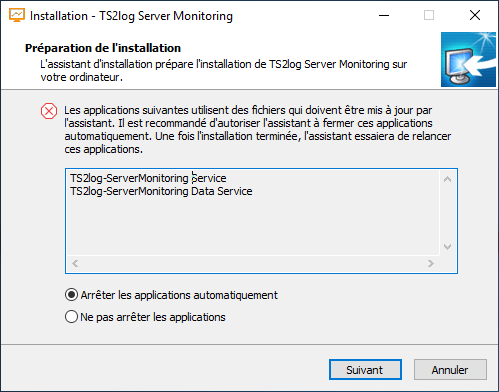This screenshot has height=392, width=499.
Task: Select 'Ne pas arrêter les applications' option
Action: (71, 317)
